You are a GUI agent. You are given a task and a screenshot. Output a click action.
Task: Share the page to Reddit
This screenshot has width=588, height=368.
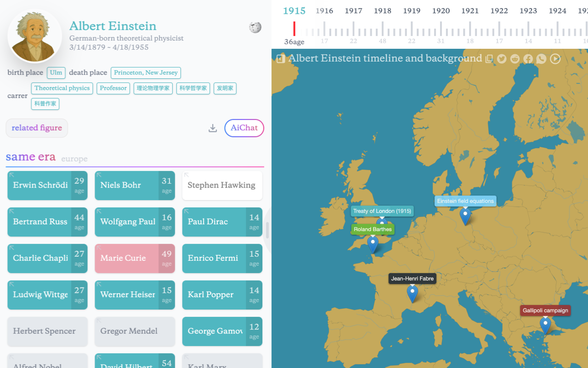(x=514, y=58)
